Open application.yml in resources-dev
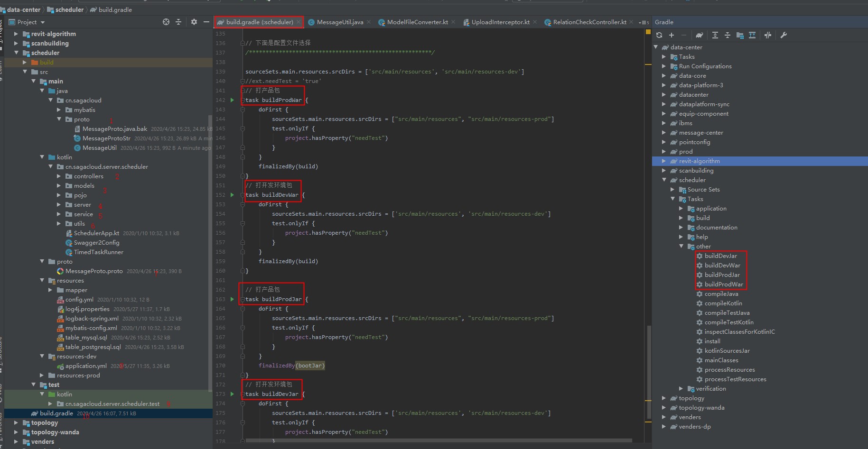 click(x=85, y=366)
